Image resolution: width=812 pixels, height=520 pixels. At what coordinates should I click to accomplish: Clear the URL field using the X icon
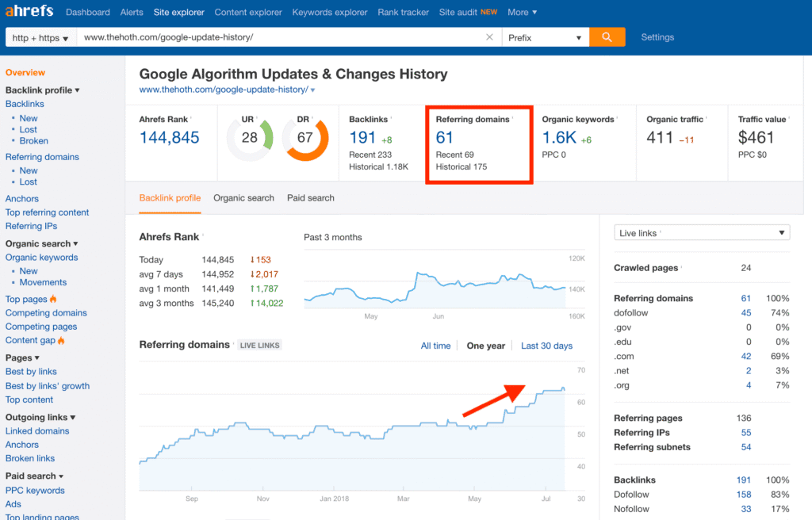coord(490,36)
